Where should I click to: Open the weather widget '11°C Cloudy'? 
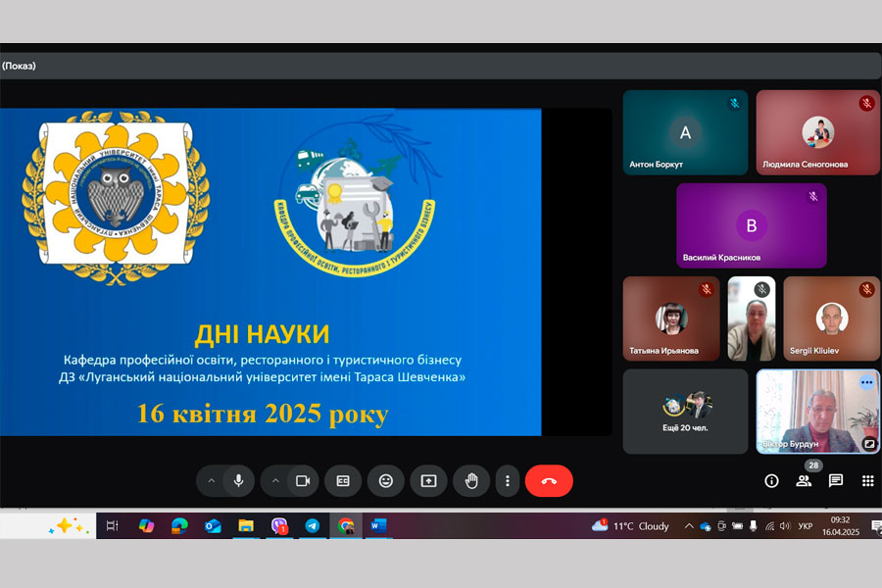pos(630,526)
